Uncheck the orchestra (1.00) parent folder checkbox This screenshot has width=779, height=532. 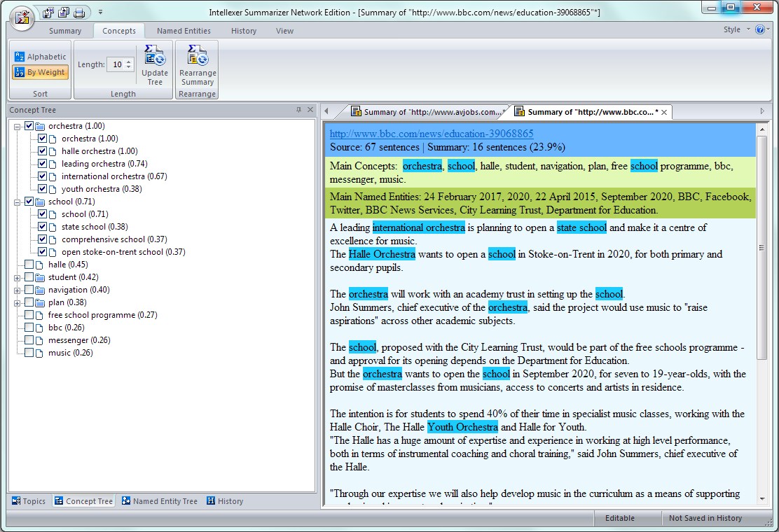tap(29, 126)
